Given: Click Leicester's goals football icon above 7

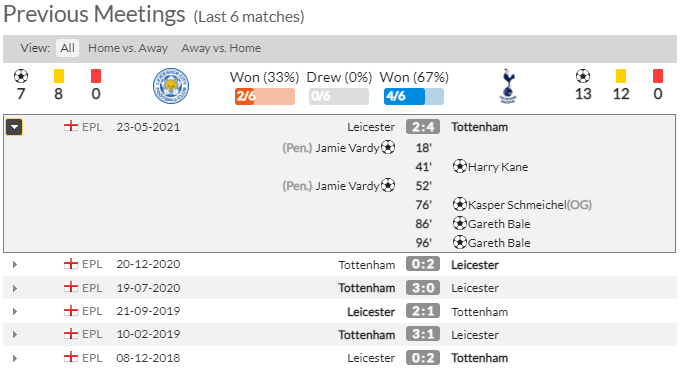Looking at the screenshot, I should (20, 76).
